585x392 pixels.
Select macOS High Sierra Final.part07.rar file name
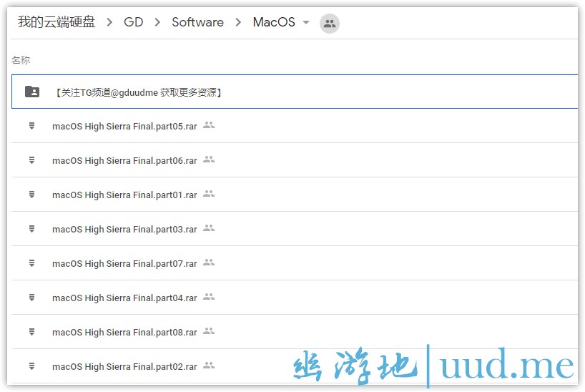(x=124, y=263)
